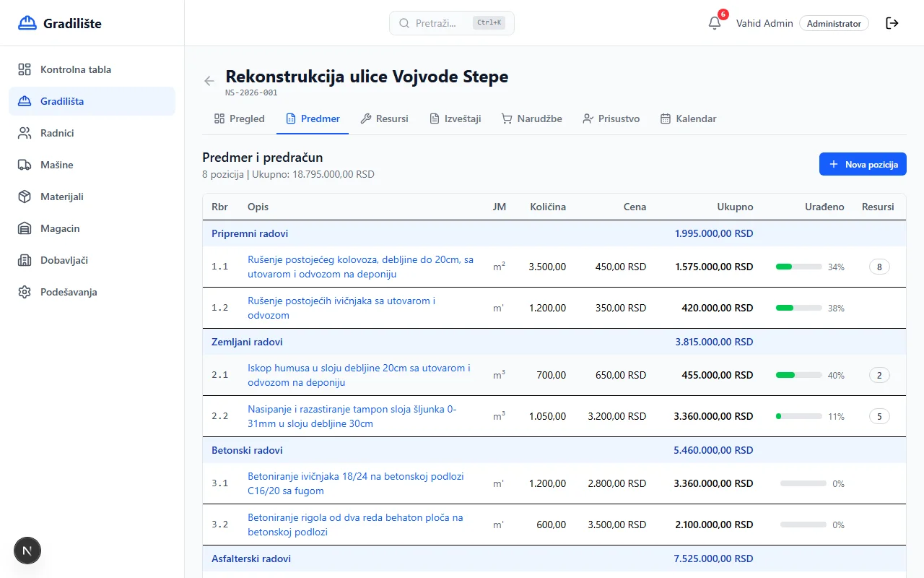Screen dimensions: 924x578
Task: Open Podešavanja settings
Action: tap(67, 292)
